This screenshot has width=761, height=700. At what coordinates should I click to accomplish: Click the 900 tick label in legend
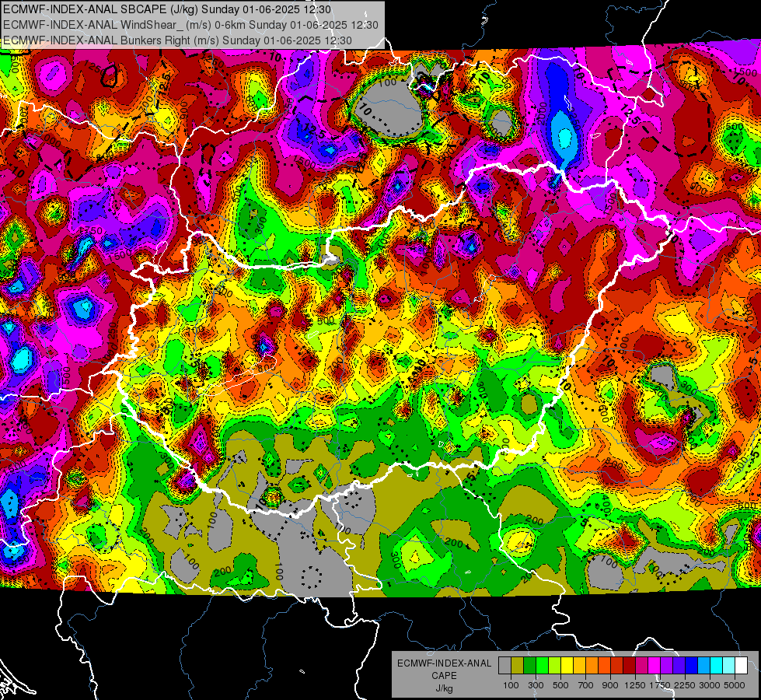[x=610, y=685]
